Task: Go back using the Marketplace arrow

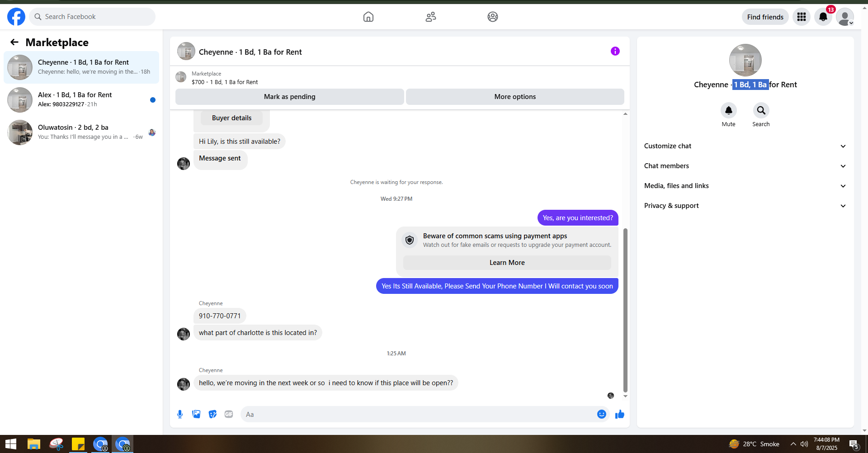Action: 14,42
